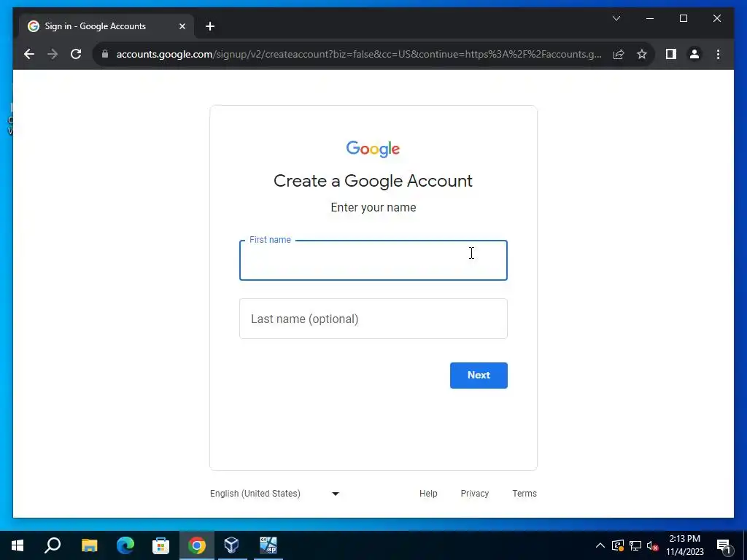Open Chrome three-dot menu
The image size is (747, 560).
click(718, 54)
